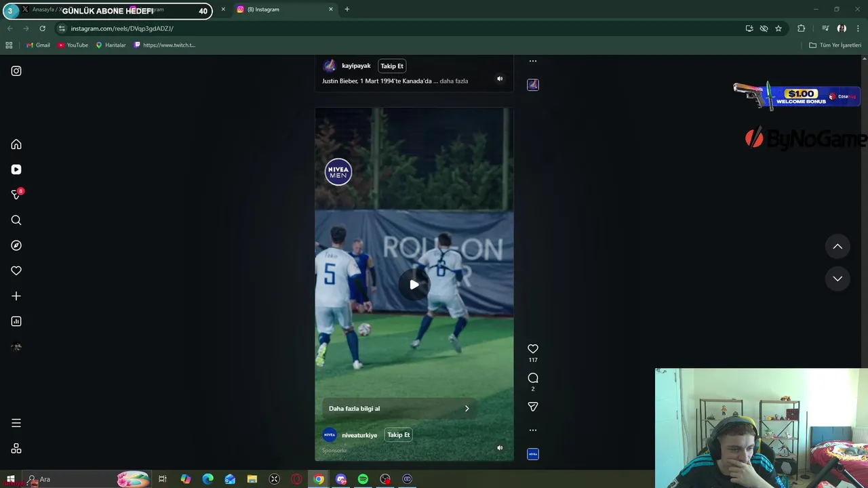Open 'Tüm Yer İşaretleri' bookmarks folder
Image resolution: width=868 pixels, height=488 pixels.
pyautogui.click(x=835, y=45)
